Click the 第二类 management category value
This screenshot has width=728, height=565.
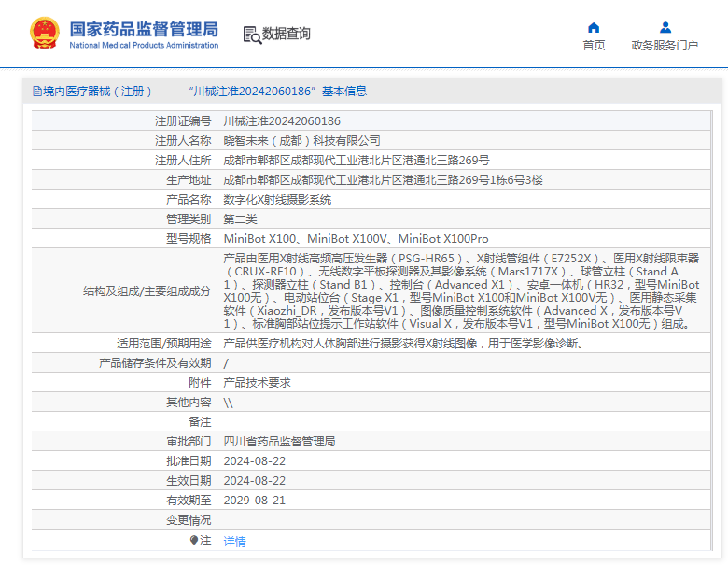coord(240,219)
